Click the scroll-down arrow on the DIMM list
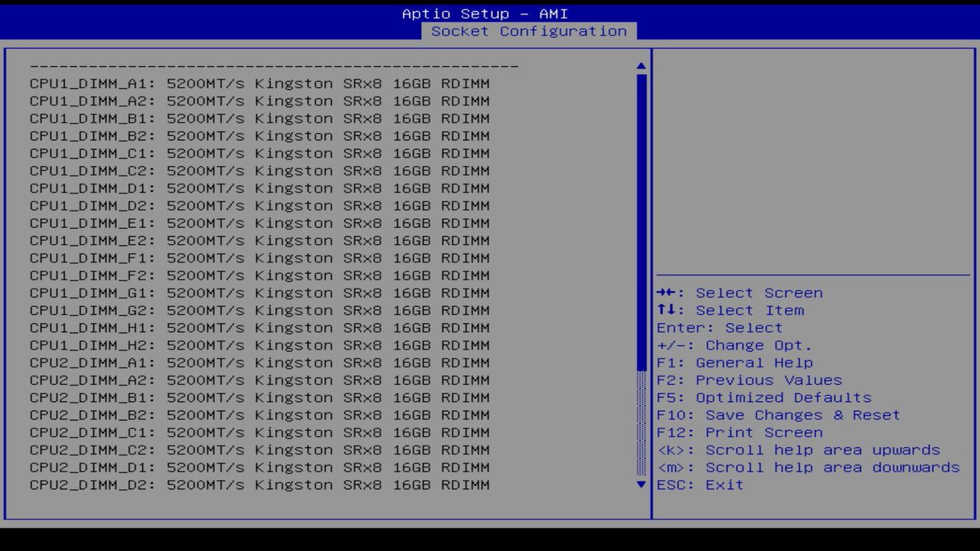 pos(640,484)
